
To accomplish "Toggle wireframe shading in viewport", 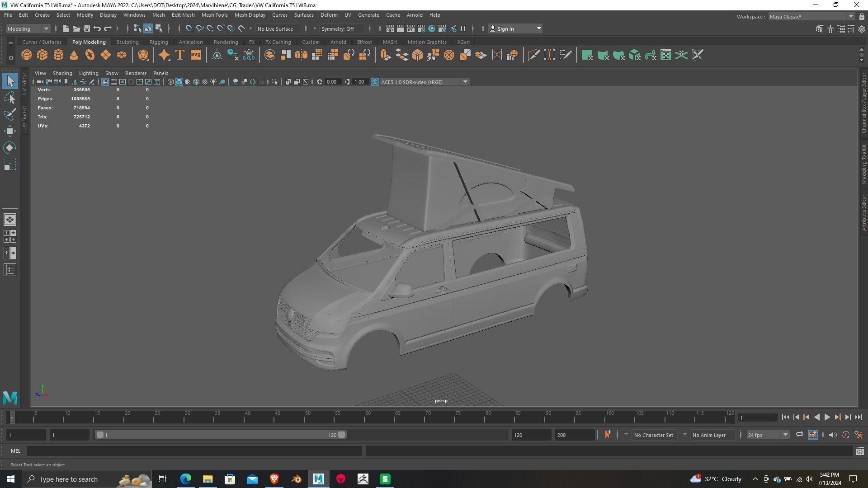I will (x=170, y=82).
